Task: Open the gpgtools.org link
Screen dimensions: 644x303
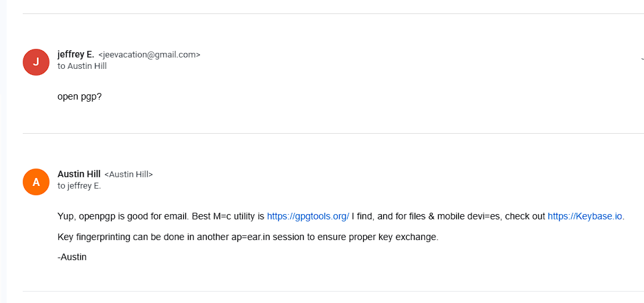Action: point(308,216)
